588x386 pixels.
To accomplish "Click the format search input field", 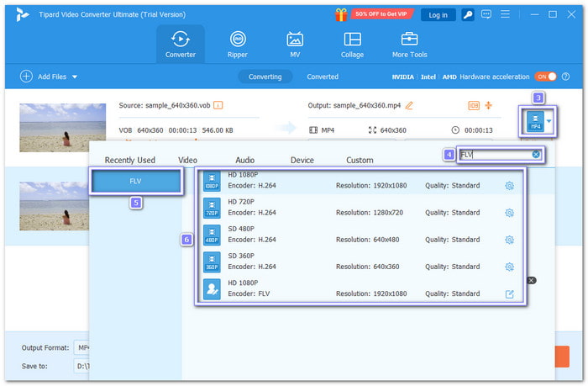I will pyautogui.click(x=494, y=154).
